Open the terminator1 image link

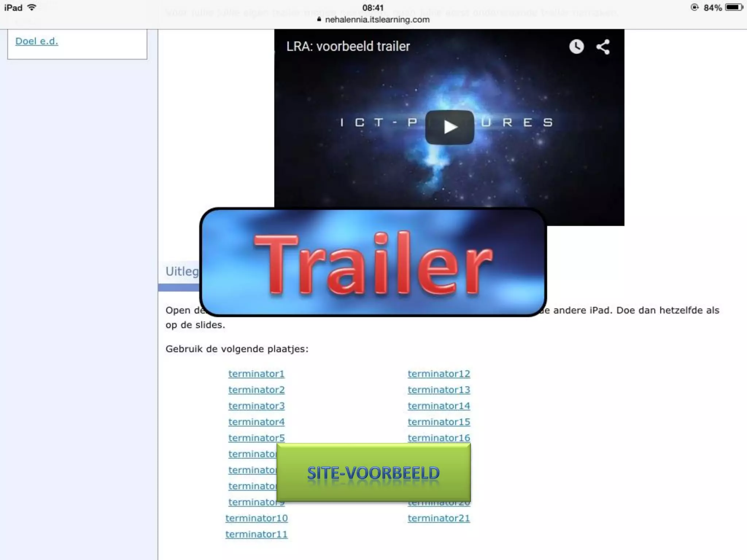tap(256, 374)
